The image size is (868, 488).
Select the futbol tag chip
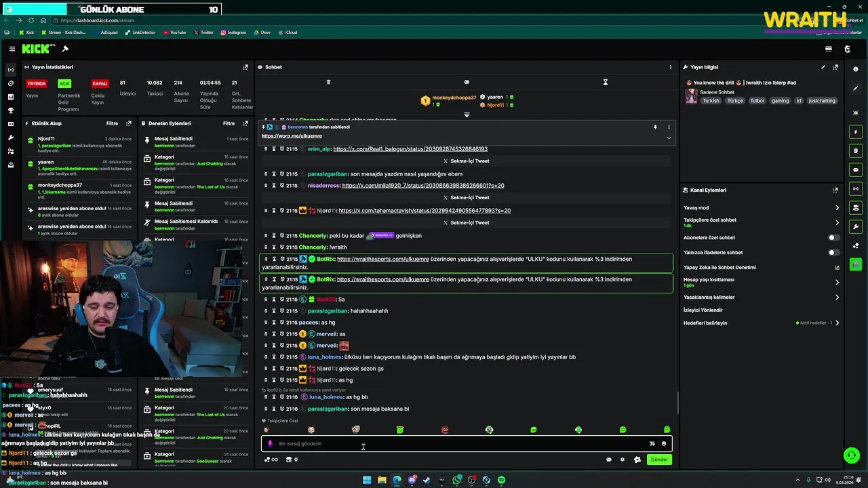point(757,100)
